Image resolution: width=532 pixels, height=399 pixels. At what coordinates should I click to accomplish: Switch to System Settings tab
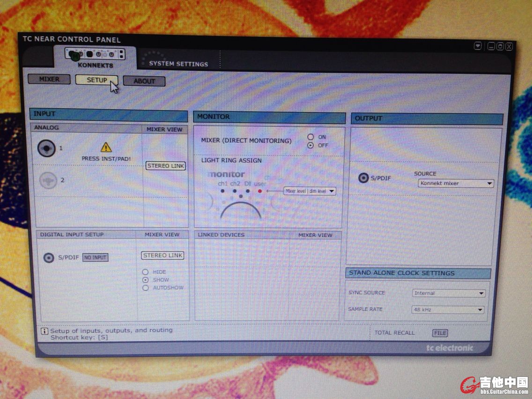click(178, 64)
